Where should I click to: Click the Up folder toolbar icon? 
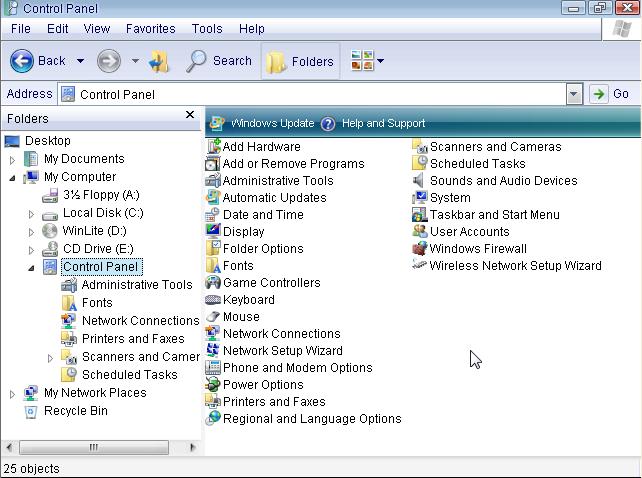pos(160,61)
